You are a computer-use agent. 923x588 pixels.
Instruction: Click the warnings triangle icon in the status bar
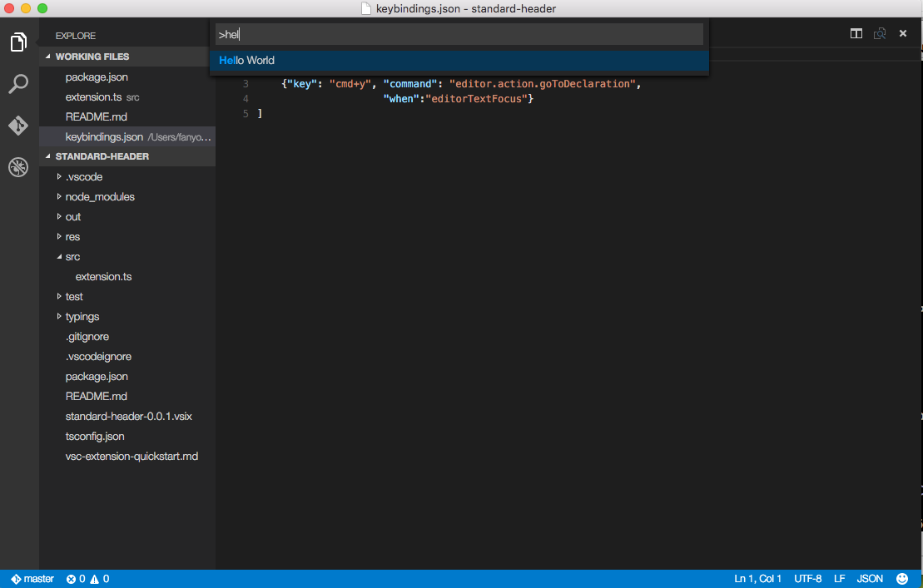pyautogui.click(x=94, y=579)
